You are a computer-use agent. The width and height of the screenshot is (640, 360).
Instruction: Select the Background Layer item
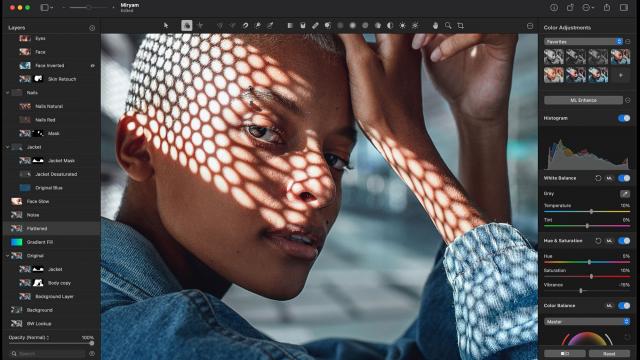coord(51,296)
